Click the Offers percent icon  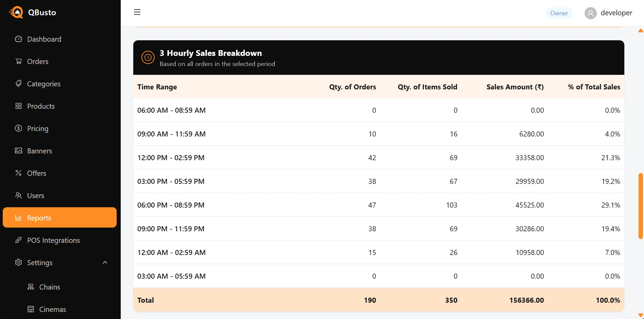[x=18, y=173]
